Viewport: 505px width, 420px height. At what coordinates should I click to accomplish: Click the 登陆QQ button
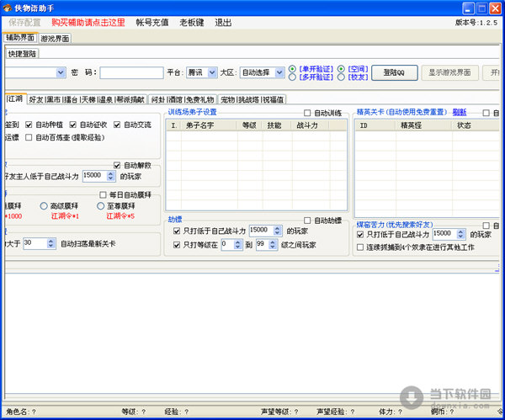pos(394,72)
